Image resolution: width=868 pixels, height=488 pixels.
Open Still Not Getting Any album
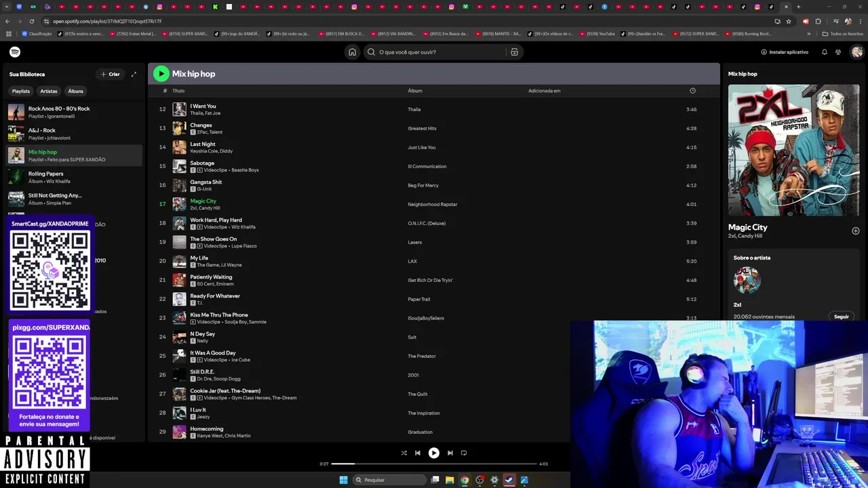[74, 199]
